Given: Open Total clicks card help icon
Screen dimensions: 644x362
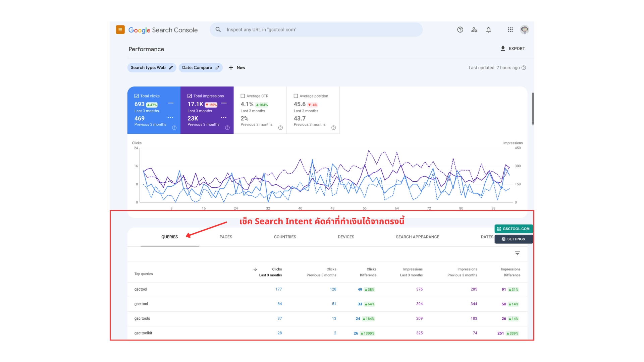Looking at the screenshot, I should [x=174, y=128].
